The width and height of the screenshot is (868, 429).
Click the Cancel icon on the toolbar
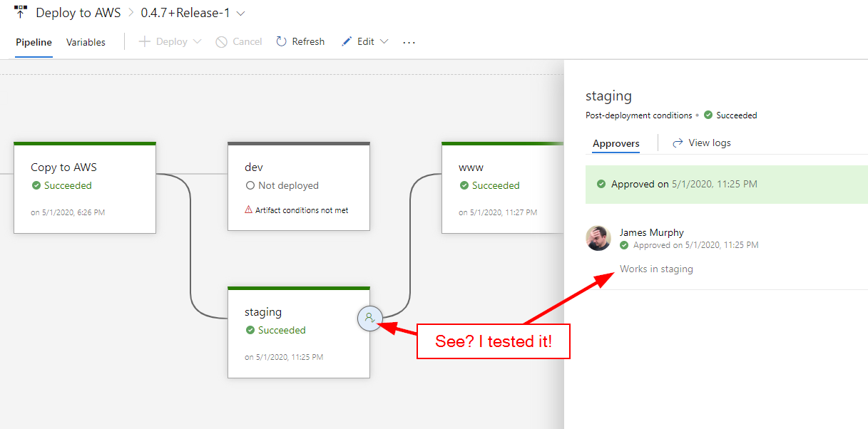pyautogui.click(x=220, y=41)
